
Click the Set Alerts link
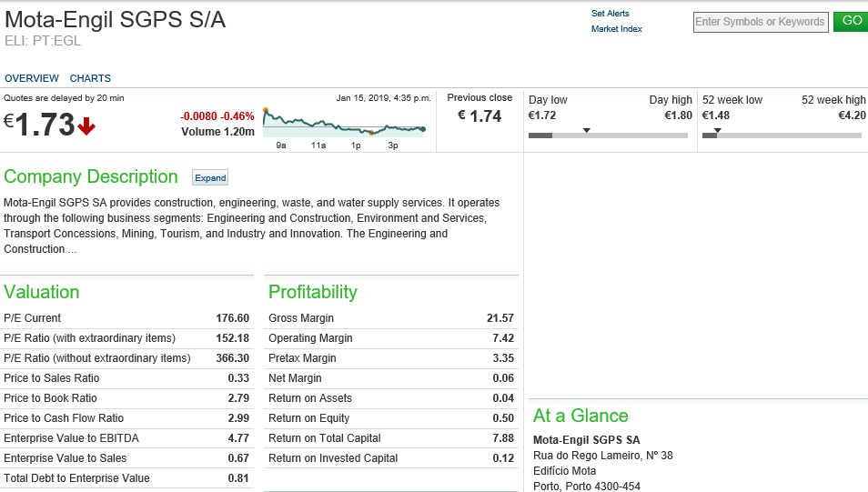(x=610, y=14)
